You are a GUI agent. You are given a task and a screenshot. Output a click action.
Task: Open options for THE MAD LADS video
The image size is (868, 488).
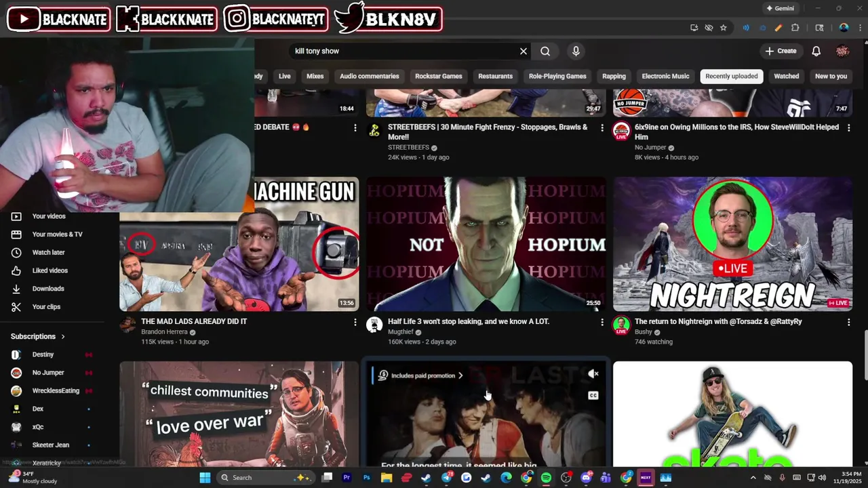click(355, 322)
